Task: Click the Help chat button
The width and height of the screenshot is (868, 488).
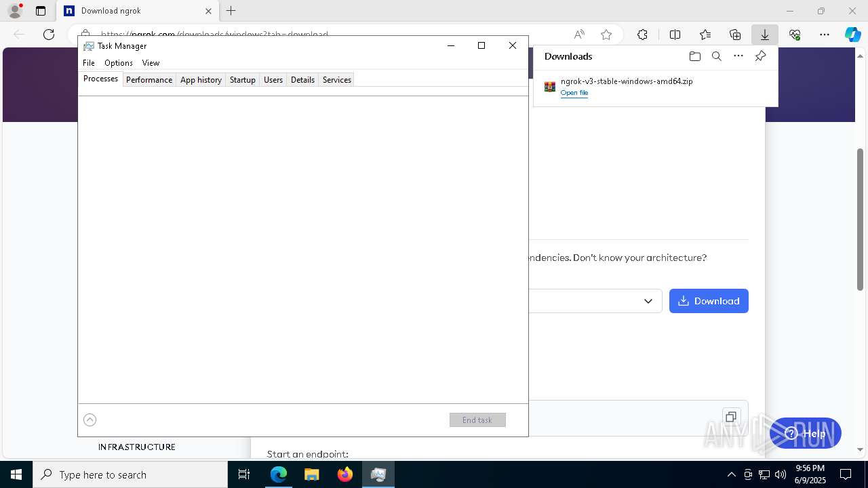Action: 806,434
